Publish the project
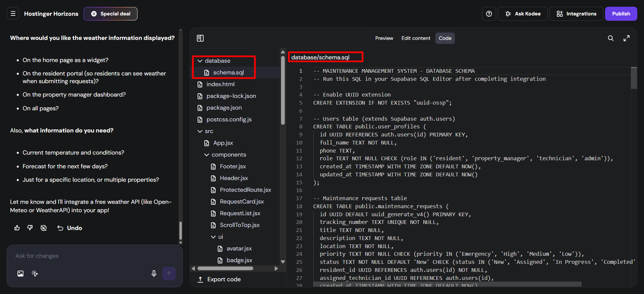644x294 pixels. pos(621,14)
